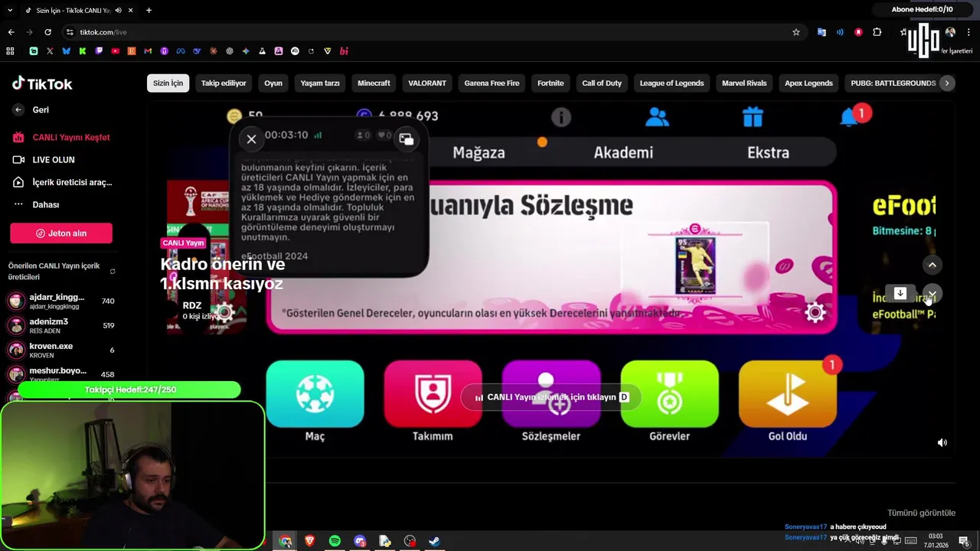This screenshot has width=980, height=551.
Task: Open İçerik üreticisi araçları menu item
Action: (63, 182)
